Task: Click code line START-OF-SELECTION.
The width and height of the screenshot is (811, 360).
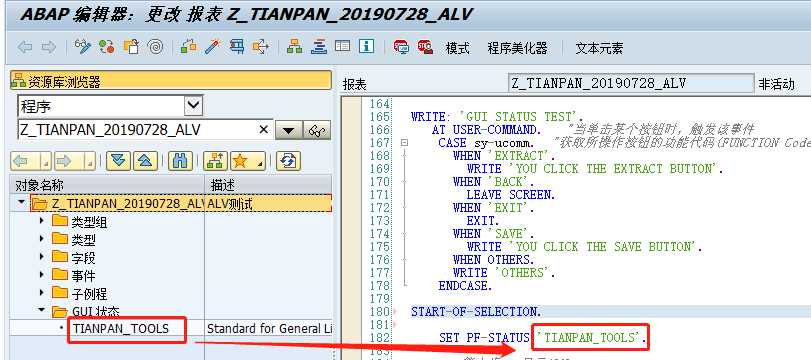Action: (x=476, y=311)
